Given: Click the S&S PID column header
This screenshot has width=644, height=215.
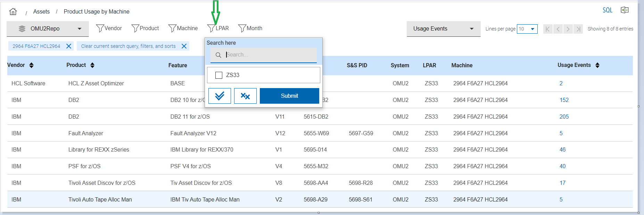Looking at the screenshot, I should [357, 65].
